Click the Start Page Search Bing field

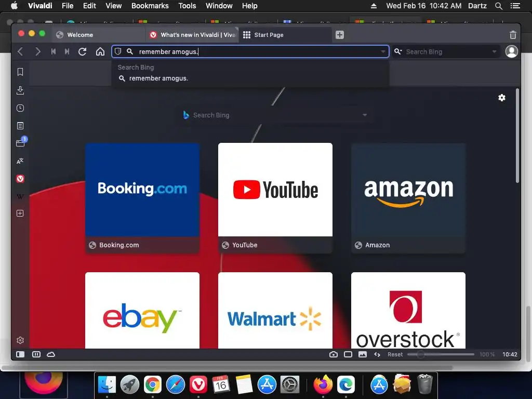[x=275, y=115]
